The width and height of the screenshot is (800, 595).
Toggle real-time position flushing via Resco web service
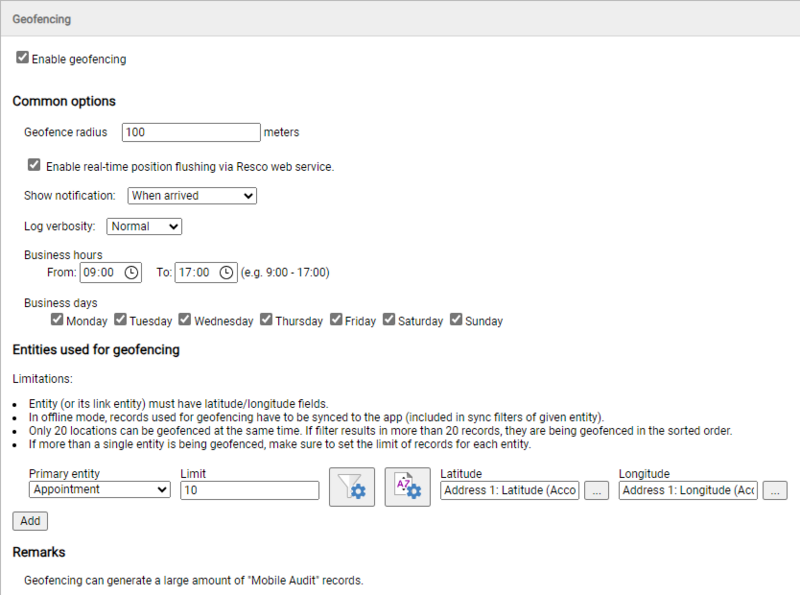tap(33, 164)
